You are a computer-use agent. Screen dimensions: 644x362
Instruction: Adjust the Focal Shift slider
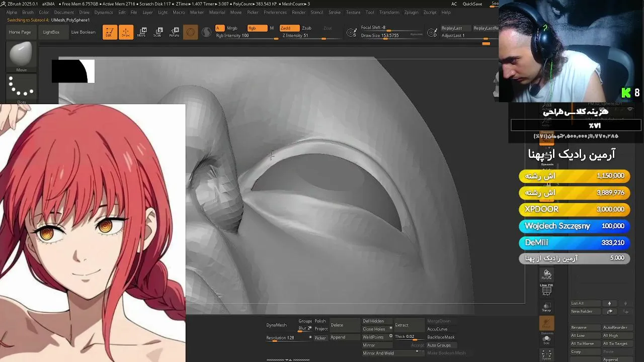(392, 28)
